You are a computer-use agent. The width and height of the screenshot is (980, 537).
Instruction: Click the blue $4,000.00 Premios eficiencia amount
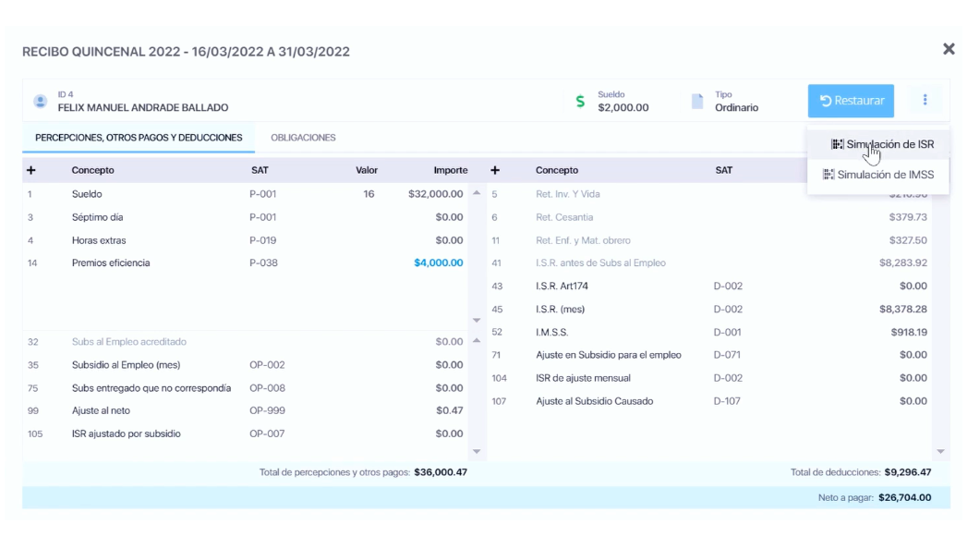[439, 262]
